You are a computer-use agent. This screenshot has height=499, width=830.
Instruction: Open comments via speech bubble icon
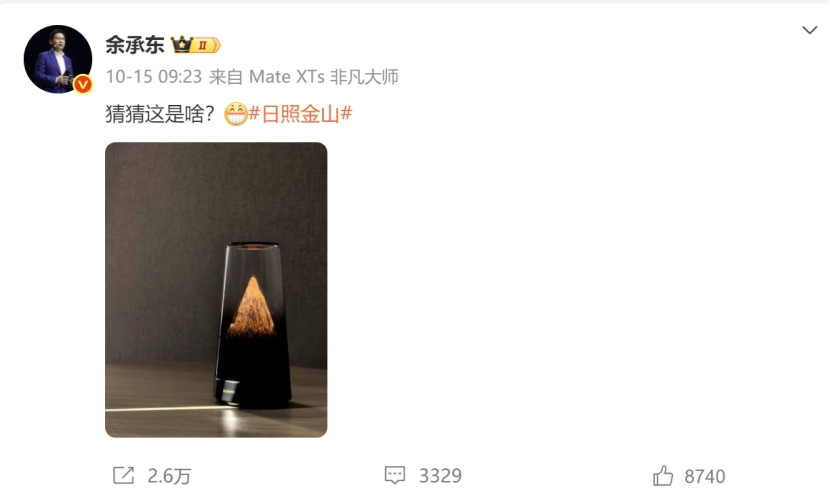395,475
